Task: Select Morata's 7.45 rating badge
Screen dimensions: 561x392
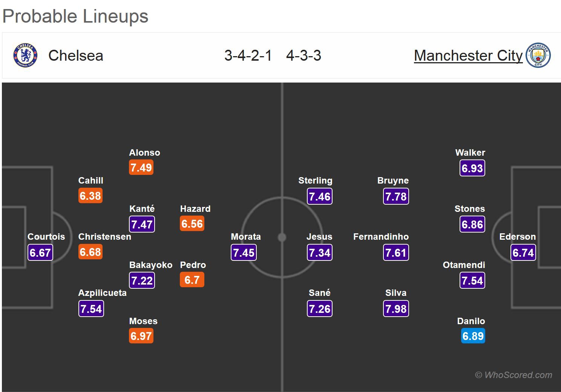Action: click(x=244, y=253)
